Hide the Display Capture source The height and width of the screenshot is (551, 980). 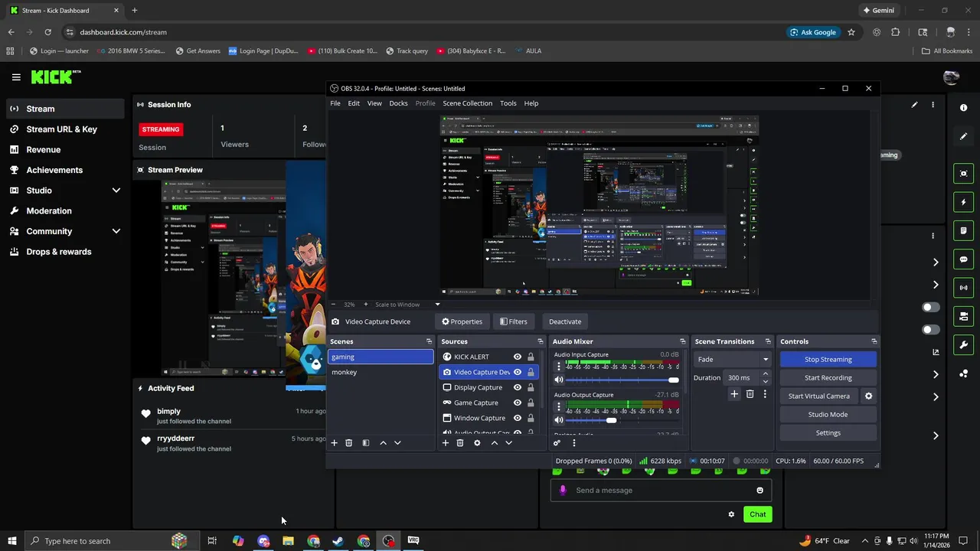coord(518,387)
